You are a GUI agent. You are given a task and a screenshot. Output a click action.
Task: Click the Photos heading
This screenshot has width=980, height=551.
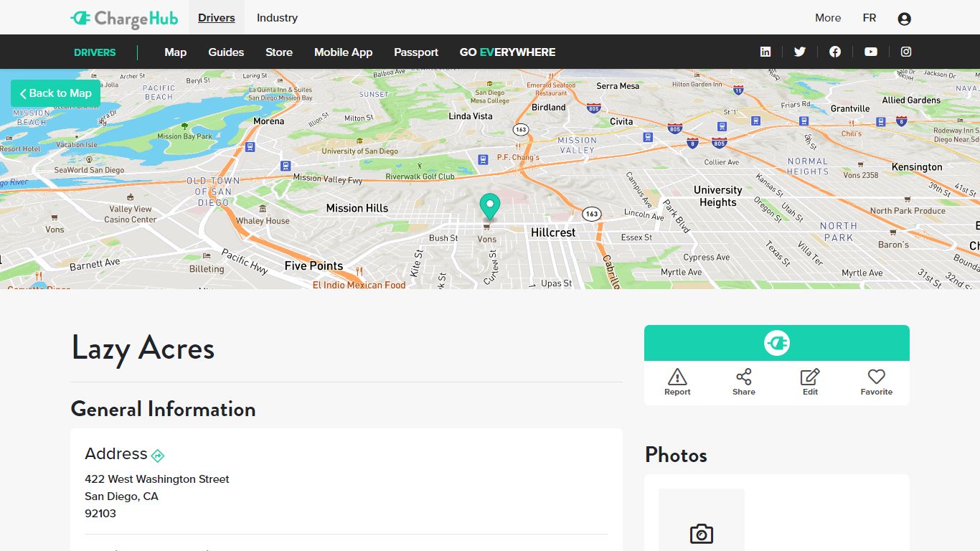pos(676,455)
